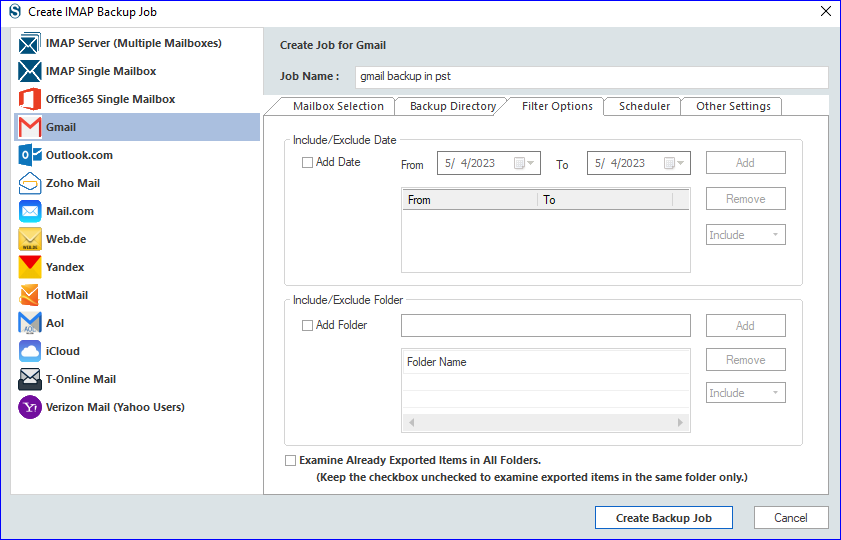
Task: Cancel the backup job dialog
Action: tap(791, 518)
